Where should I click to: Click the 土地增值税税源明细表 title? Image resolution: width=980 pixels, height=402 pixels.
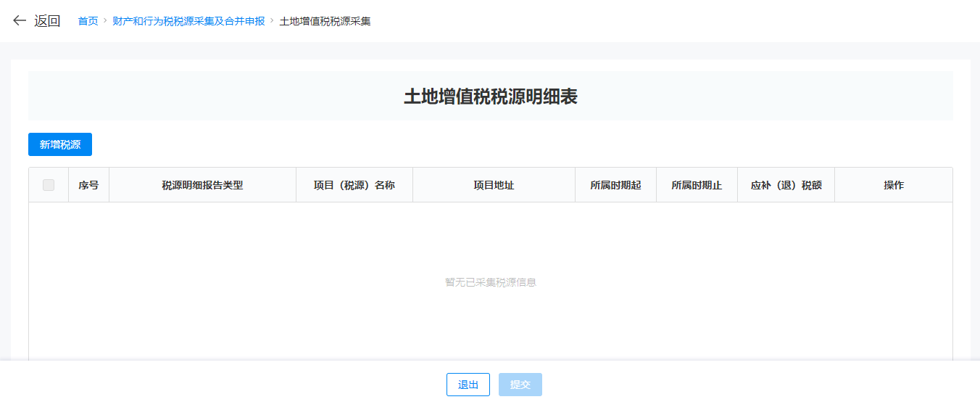tap(490, 97)
